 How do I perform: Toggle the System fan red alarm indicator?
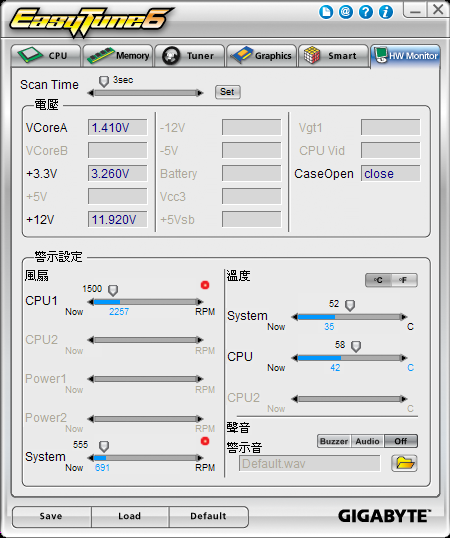tap(205, 441)
